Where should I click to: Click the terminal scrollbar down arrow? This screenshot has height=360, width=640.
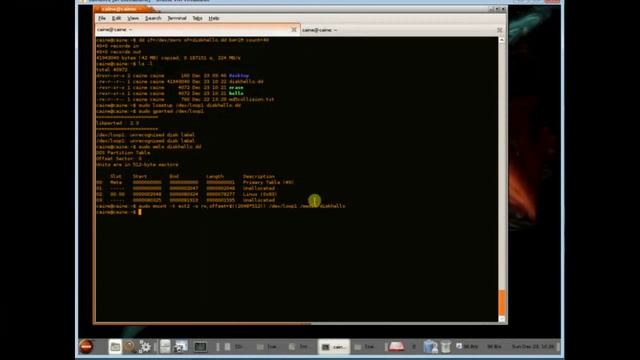click(x=502, y=319)
